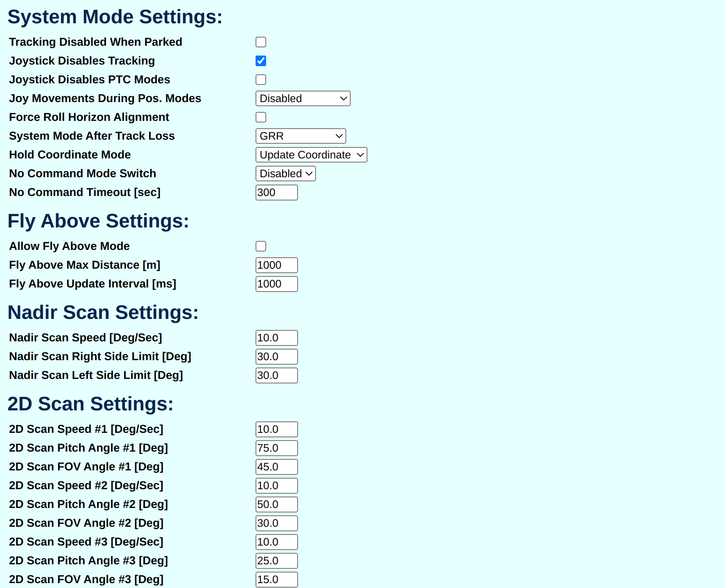Enable Allow Fly Above Mode checkbox
The width and height of the screenshot is (725, 588).
[x=261, y=246]
